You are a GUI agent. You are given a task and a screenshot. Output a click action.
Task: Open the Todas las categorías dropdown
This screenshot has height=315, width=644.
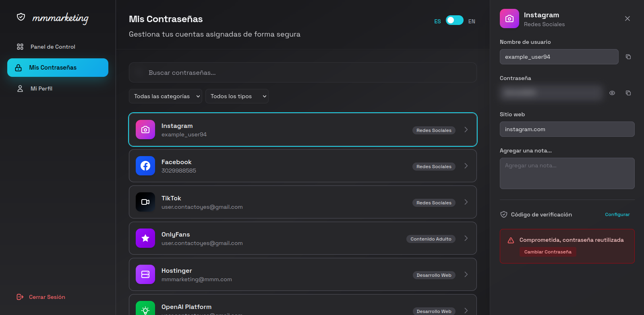166,96
